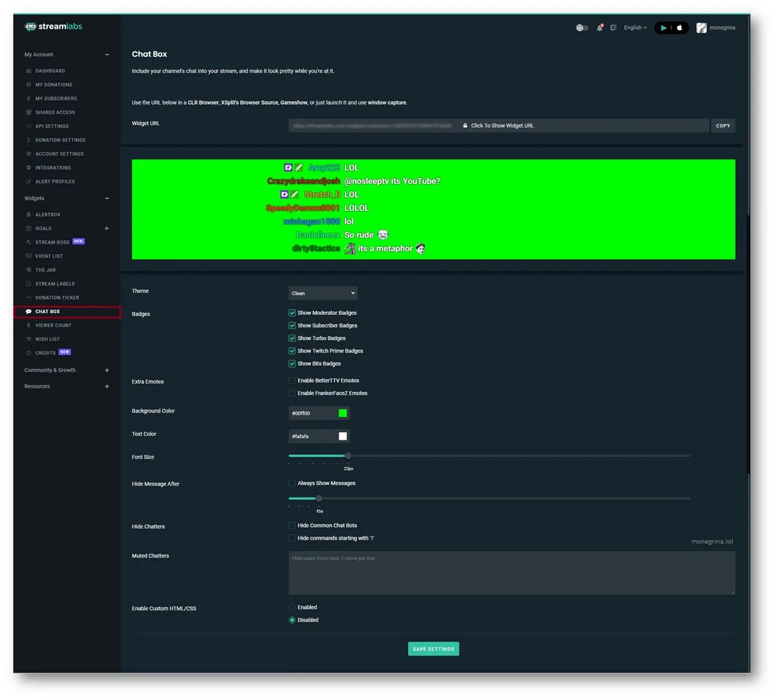777x700 pixels.
Task: Click Integrations gear icon
Action: [x=29, y=168]
